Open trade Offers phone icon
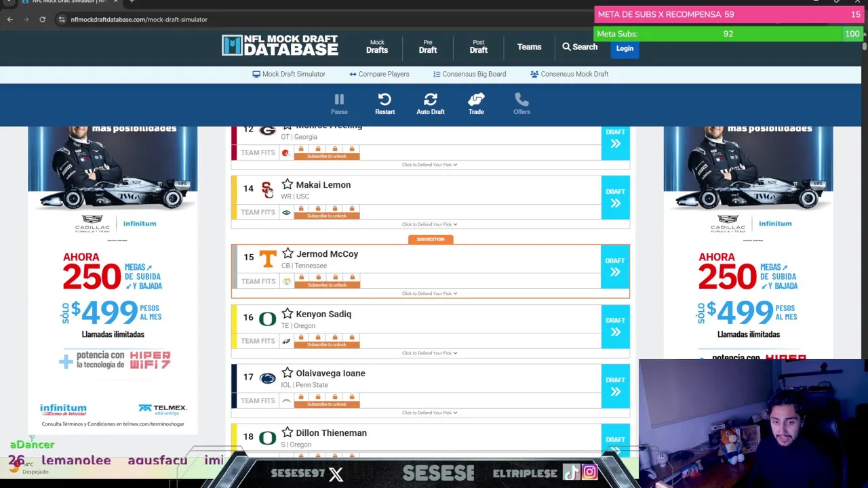 [521, 104]
